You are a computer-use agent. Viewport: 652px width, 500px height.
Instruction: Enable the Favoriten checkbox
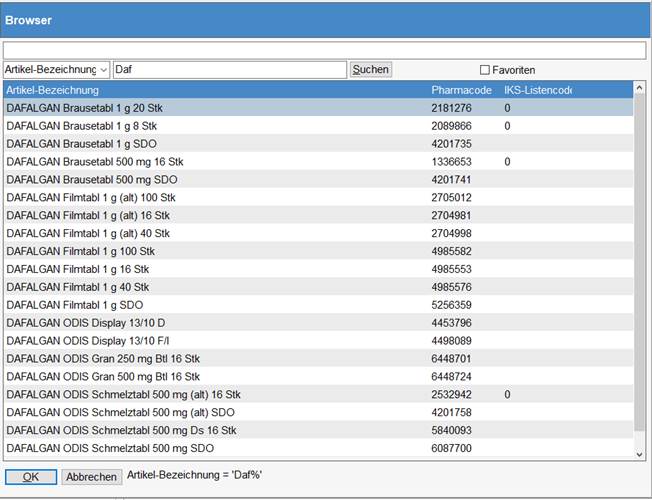click(x=485, y=70)
